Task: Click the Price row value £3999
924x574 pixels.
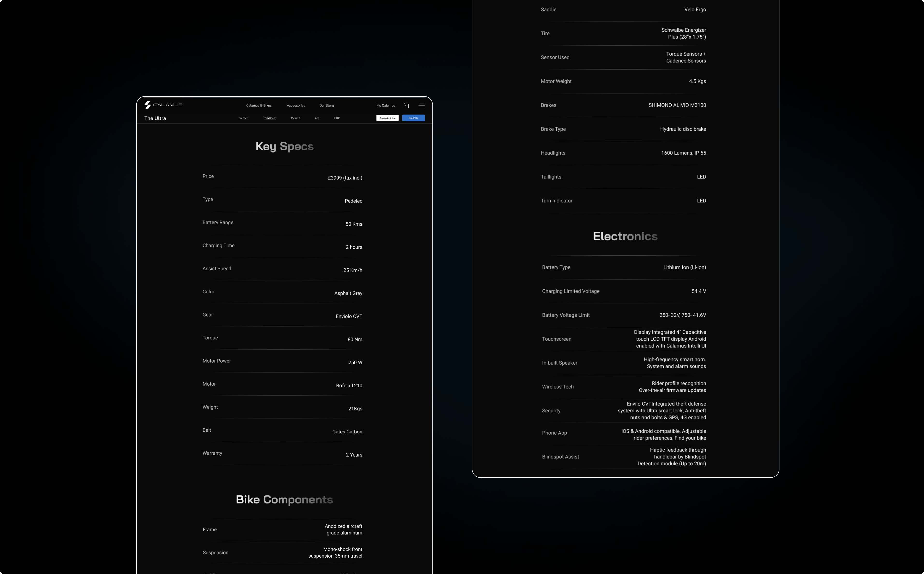Action: pyautogui.click(x=345, y=178)
